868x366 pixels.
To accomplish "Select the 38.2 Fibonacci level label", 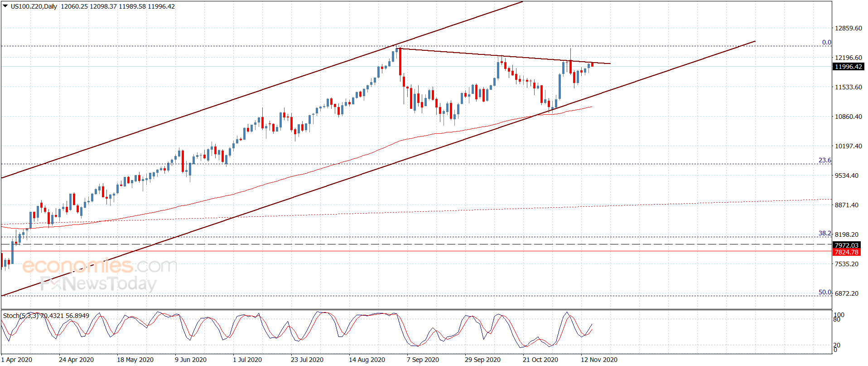I will 825,233.
